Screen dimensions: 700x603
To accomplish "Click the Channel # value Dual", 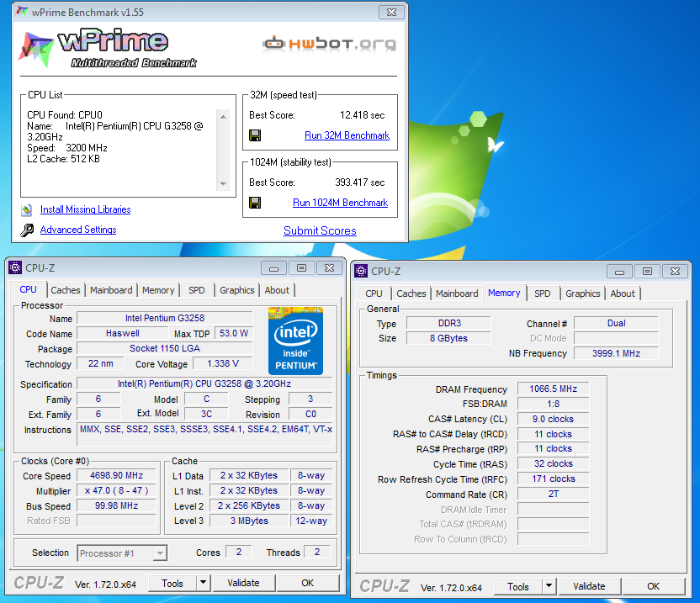I will point(616,323).
